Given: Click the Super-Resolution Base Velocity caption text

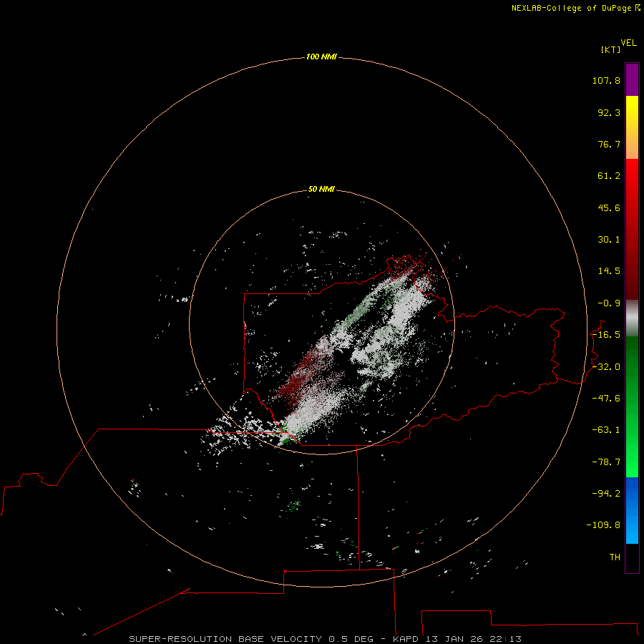Looking at the screenshot, I should pyautogui.click(x=325, y=639).
